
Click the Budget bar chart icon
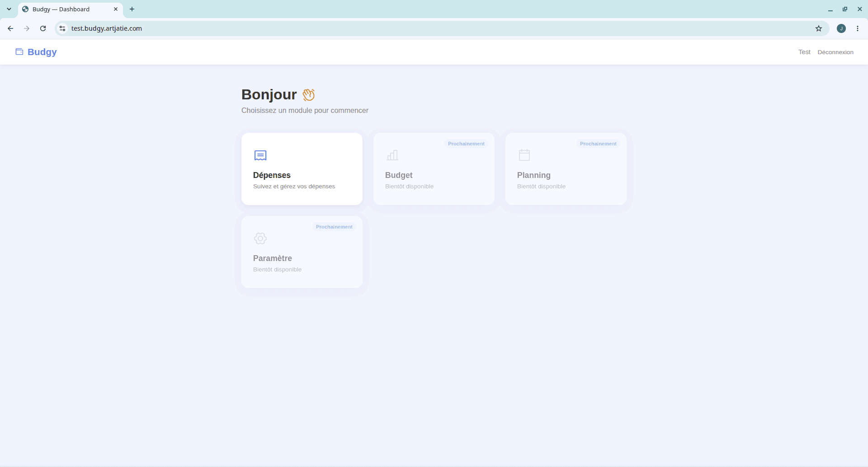(392, 155)
